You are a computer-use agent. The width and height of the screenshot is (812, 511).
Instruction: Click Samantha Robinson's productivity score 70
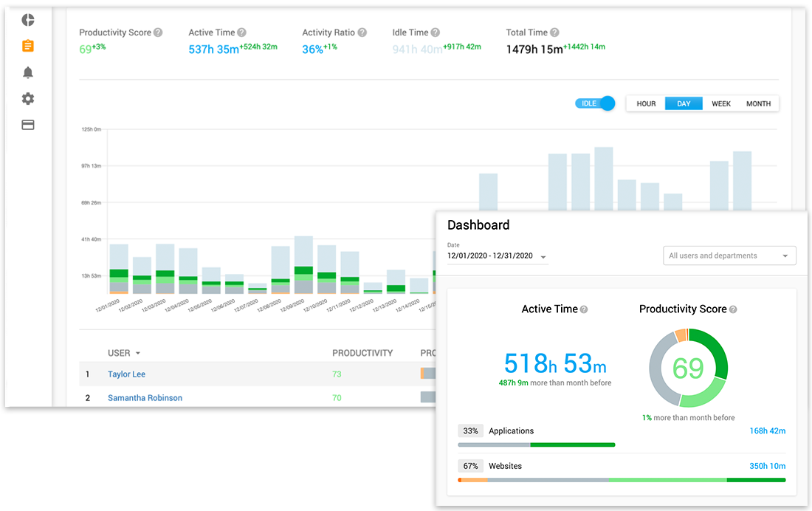337,398
